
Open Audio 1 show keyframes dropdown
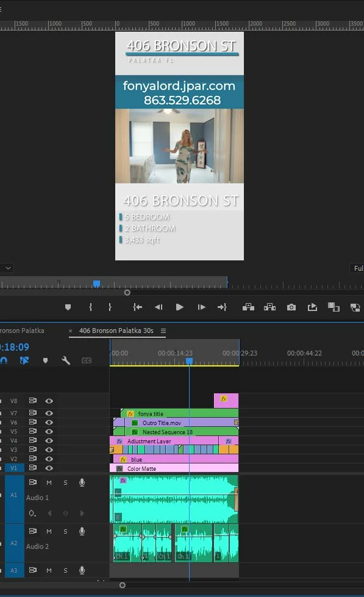(33, 513)
